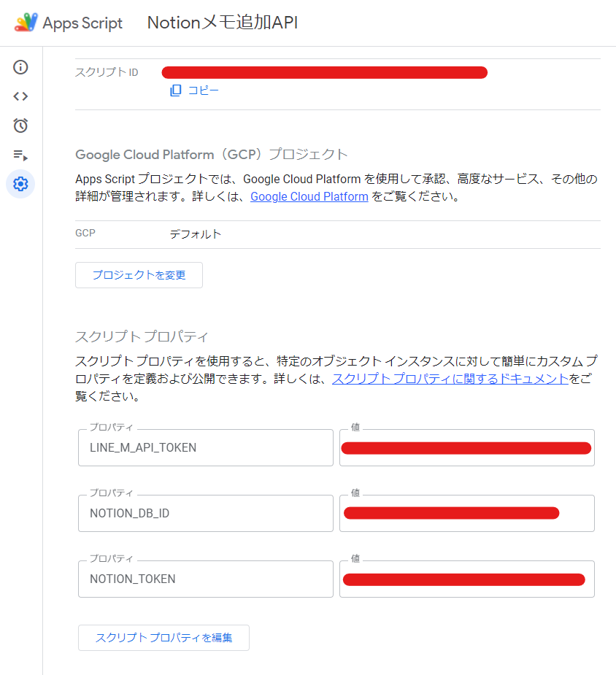Image resolution: width=616 pixels, height=675 pixels.
Task: Open the Triggers clock icon
Action: click(x=20, y=126)
